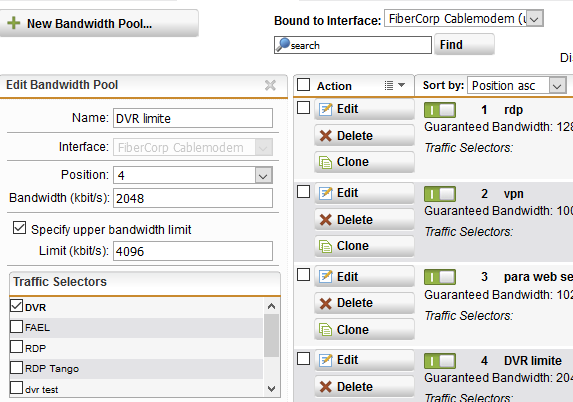This screenshot has width=573, height=402.
Task: Click red X Delete icon for vpn pool
Action: tap(326, 220)
